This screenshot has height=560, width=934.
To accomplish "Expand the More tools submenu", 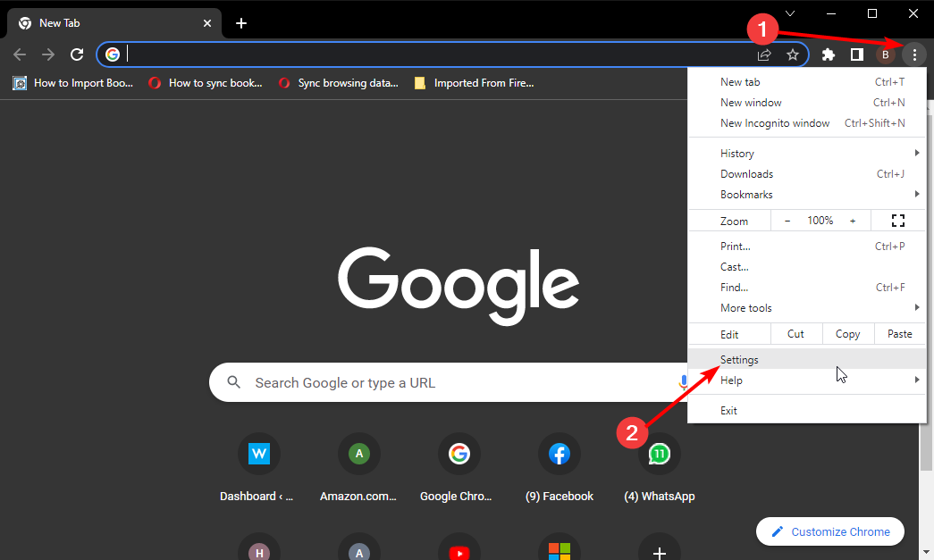I will [x=807, y=307].
